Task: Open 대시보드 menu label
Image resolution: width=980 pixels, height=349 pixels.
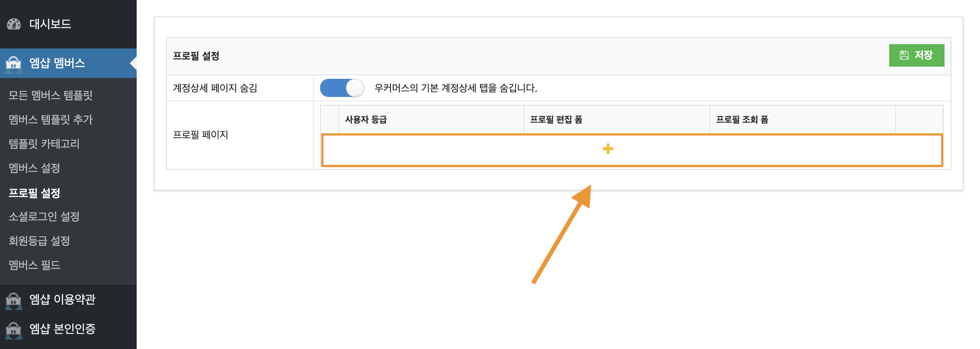Action: (50, 24)
